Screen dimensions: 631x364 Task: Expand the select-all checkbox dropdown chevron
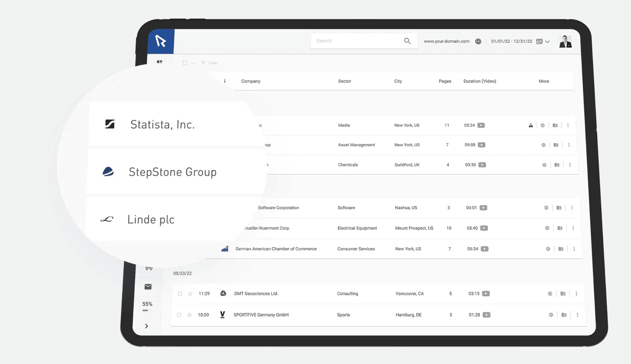(193, 63)
